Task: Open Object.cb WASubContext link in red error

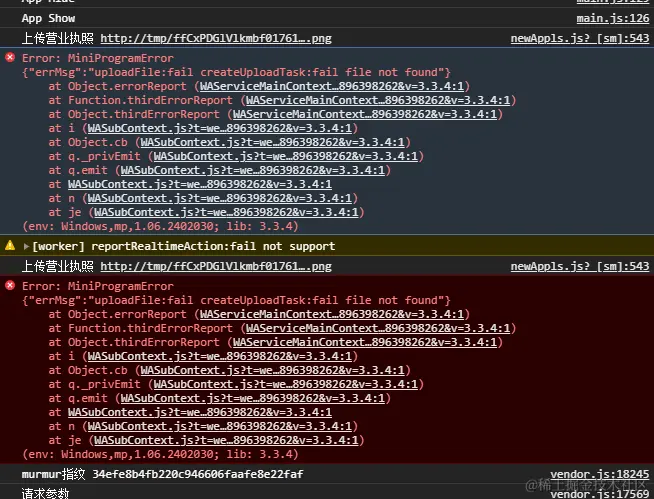Action: pos(272,370)
